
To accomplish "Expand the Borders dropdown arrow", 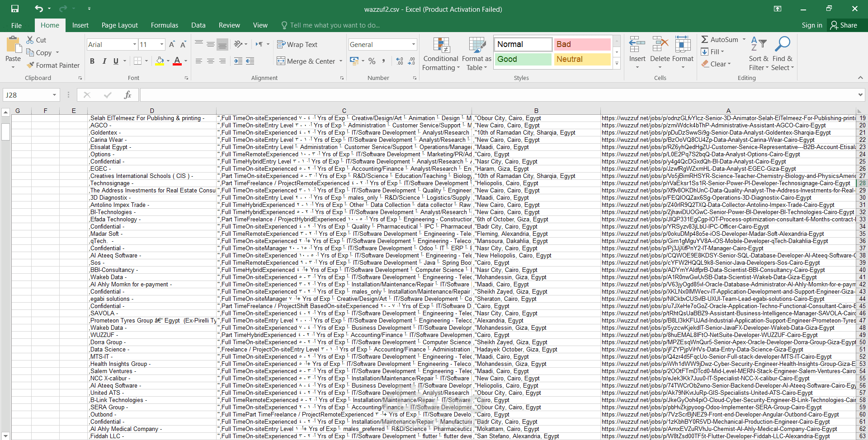I will 146,61.
